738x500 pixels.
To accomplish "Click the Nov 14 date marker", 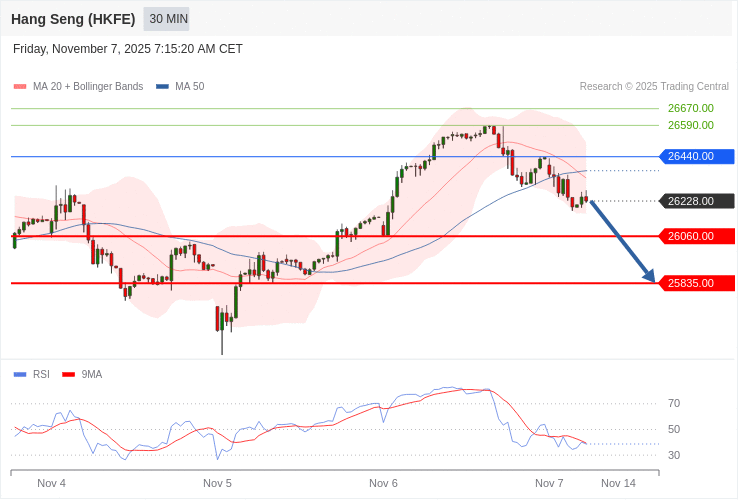I will tap(618, 483).
